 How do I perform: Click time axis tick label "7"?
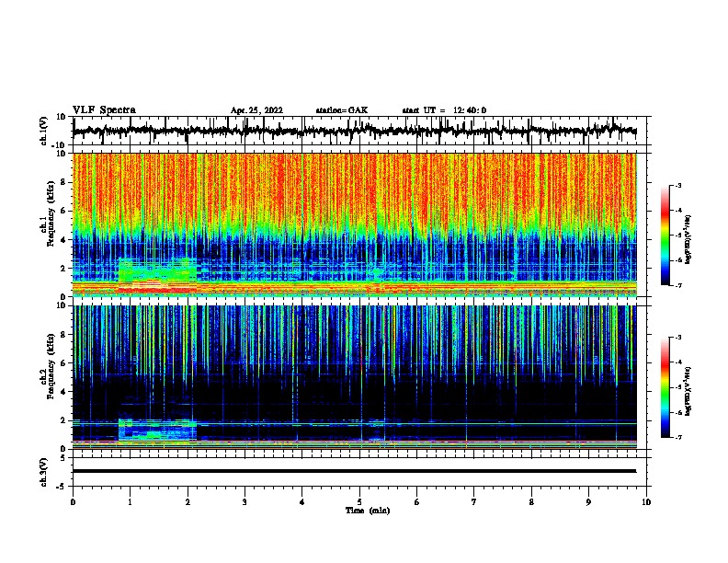[474, 501]
